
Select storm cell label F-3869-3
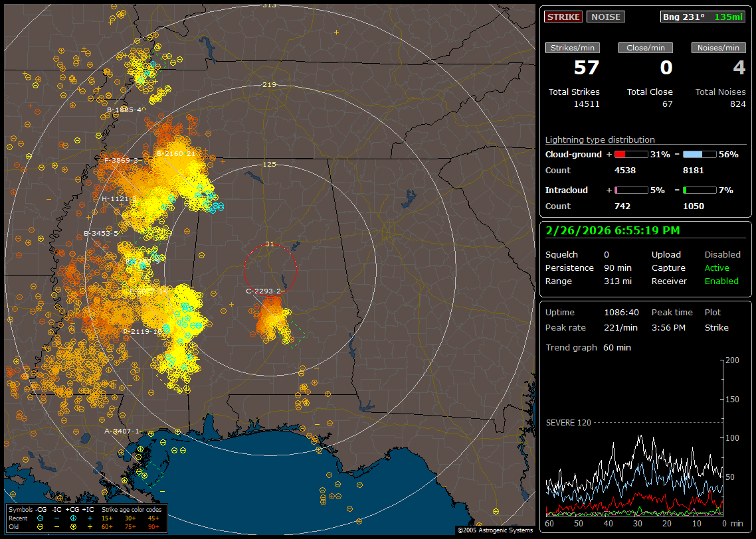(x=121, y=160)
